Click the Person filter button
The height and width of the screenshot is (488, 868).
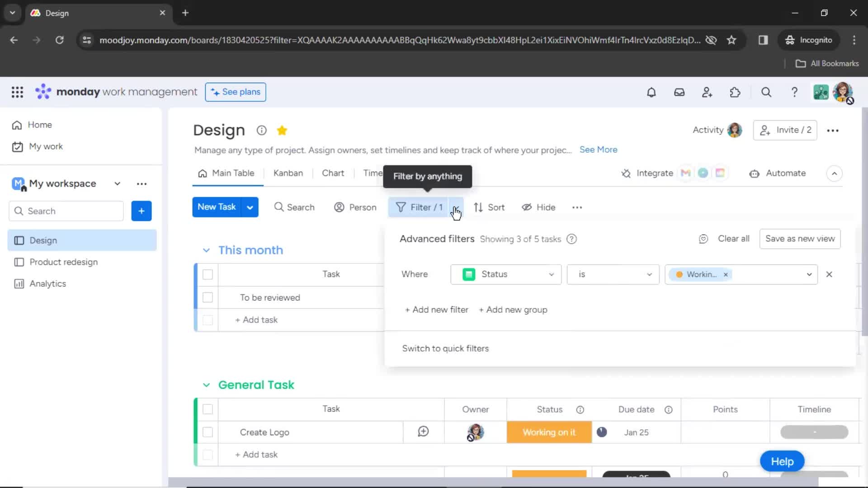355,207
